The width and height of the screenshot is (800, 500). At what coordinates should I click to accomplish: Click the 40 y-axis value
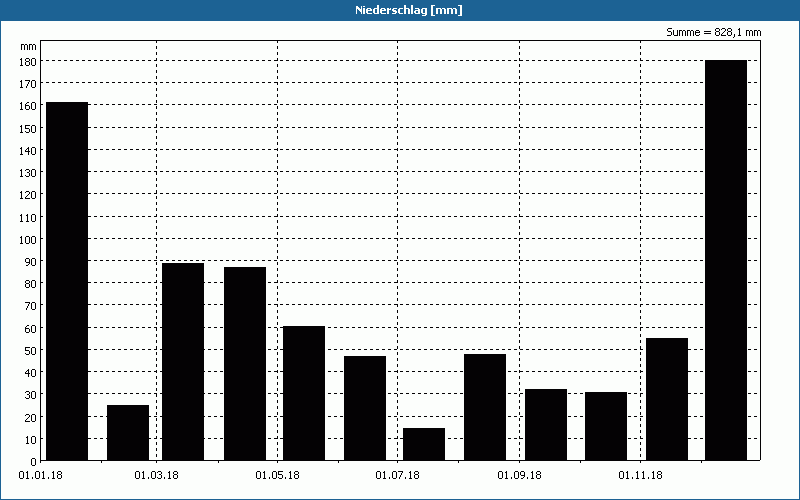(31, 373)
